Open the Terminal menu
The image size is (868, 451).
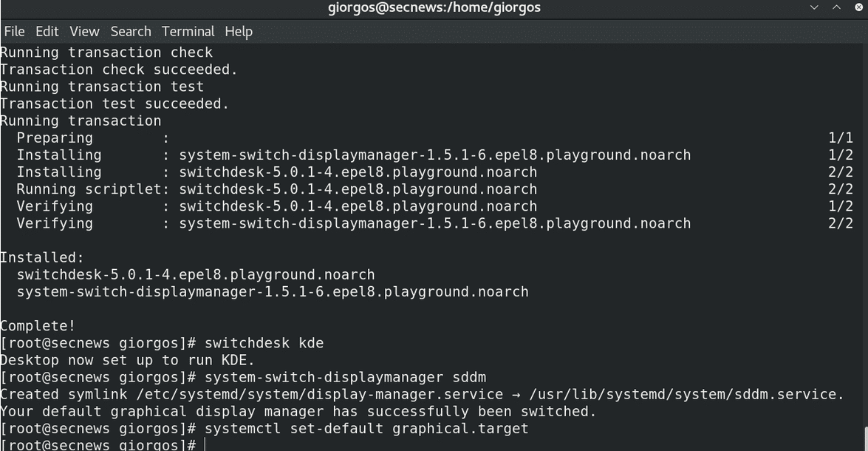point(188,32)
